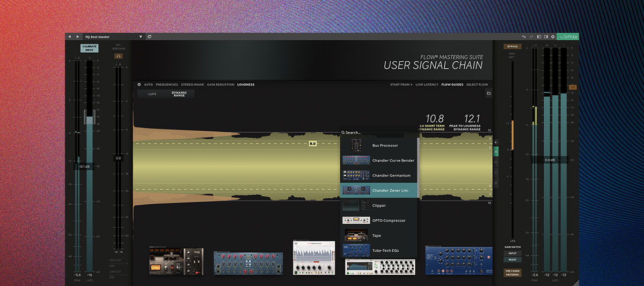Go to the previous preset arrow
The height and width of the screenshot is (286, 644).
point(69,37)
